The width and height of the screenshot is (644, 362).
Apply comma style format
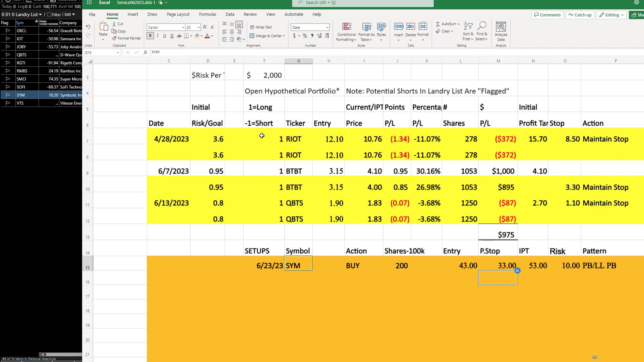click(x=312, y=36)
